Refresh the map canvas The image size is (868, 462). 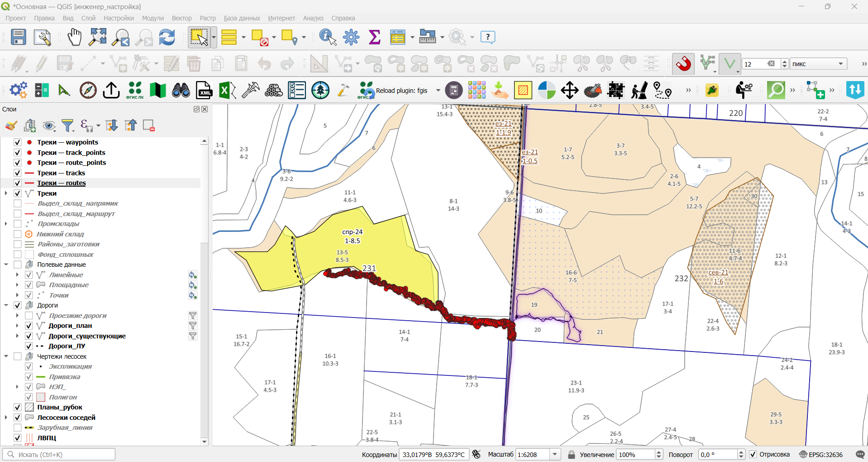pos(167,37)
